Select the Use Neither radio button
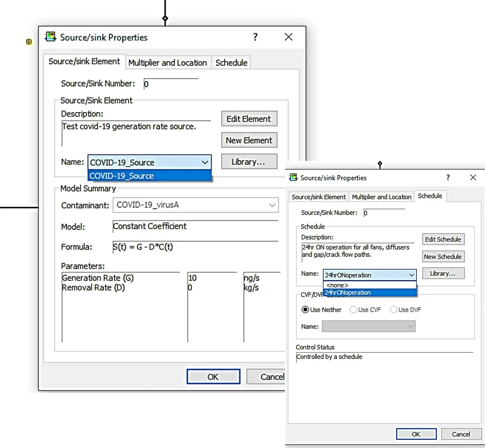 point(305,309)
